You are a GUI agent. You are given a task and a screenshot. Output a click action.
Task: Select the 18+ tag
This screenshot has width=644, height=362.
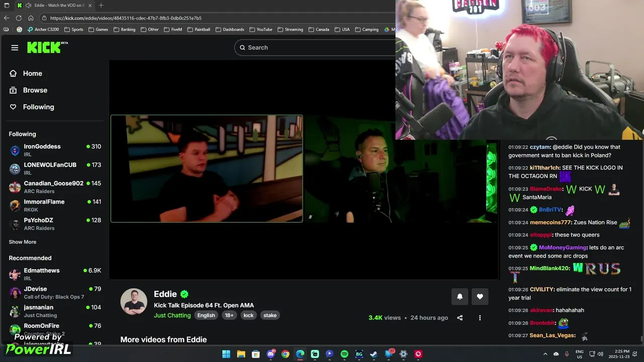coord(229,315)
